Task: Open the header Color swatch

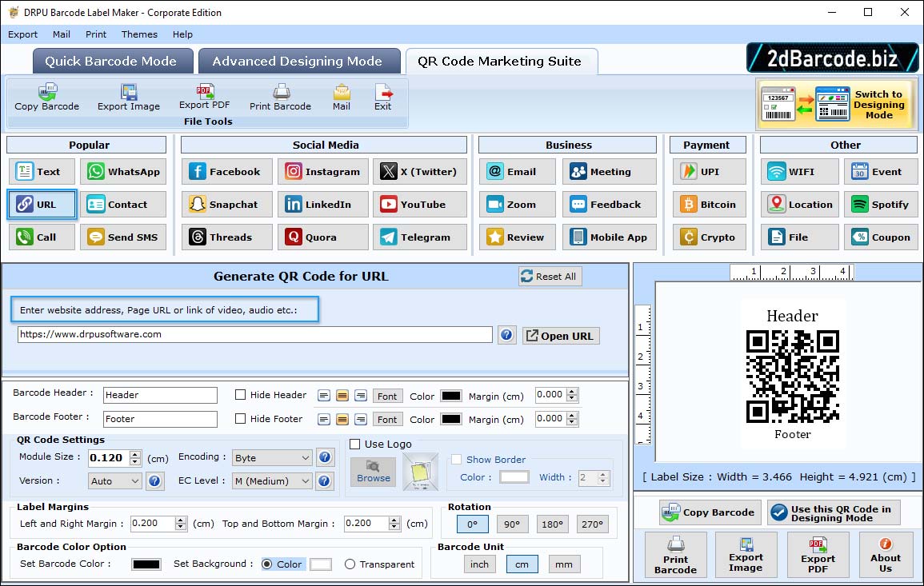Action: [451, 396]
